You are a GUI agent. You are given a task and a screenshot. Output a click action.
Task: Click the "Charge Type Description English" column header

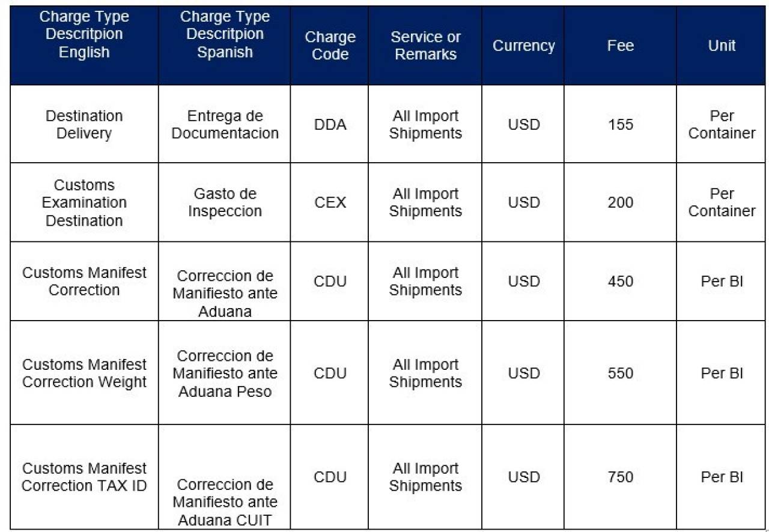click(x=84, y=35)
